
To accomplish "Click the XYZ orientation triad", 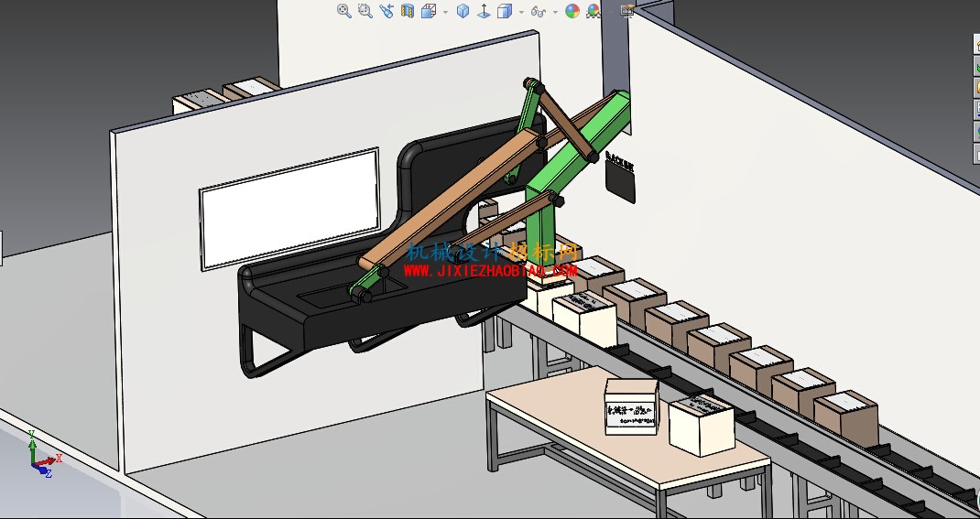I will pos(42,455).
